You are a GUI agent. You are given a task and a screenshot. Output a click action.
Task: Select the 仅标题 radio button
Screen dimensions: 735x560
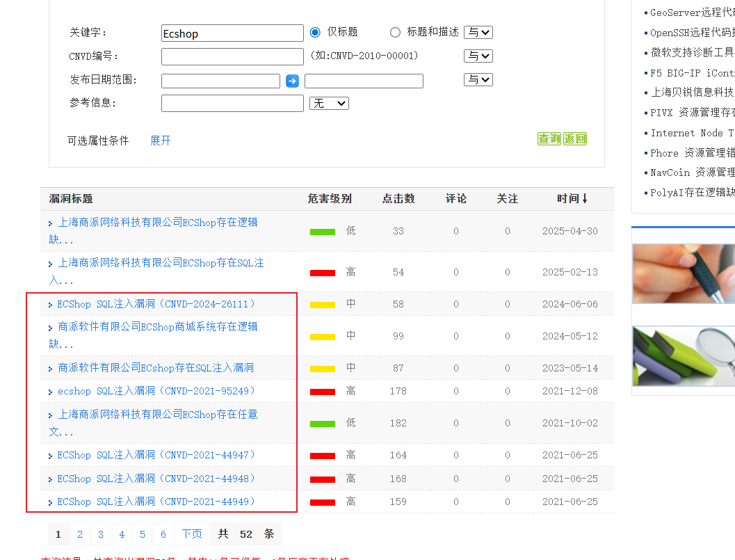(315, 32)
